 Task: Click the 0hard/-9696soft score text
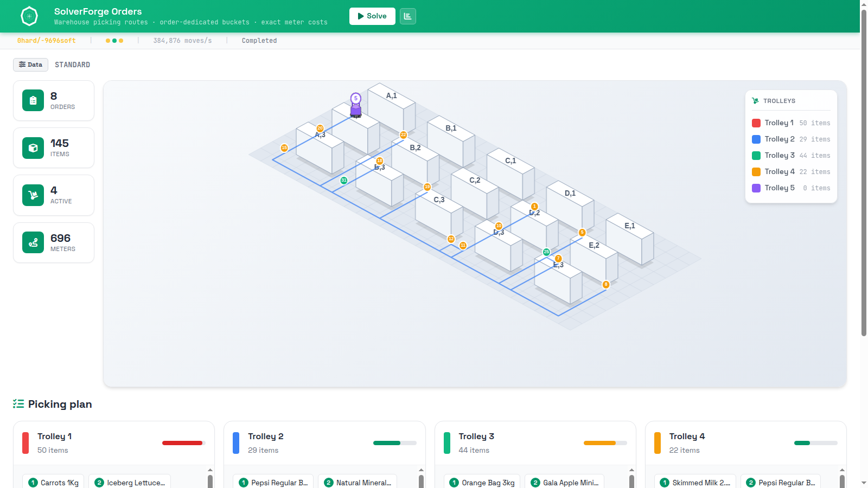(47, 41)
